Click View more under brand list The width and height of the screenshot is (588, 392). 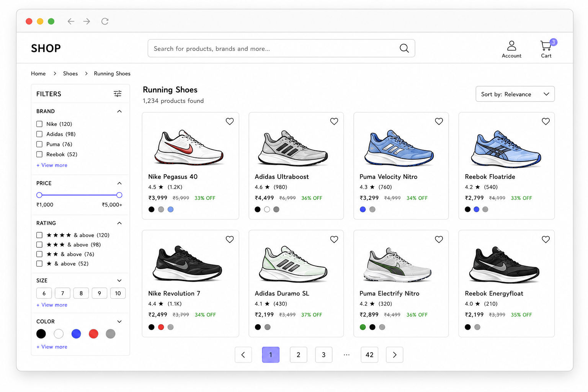click(52, 165)
